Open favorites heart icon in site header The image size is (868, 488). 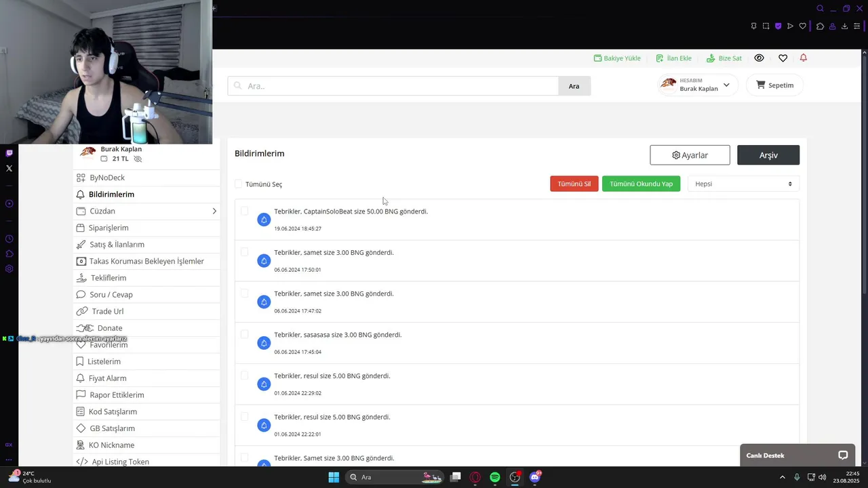783,58
